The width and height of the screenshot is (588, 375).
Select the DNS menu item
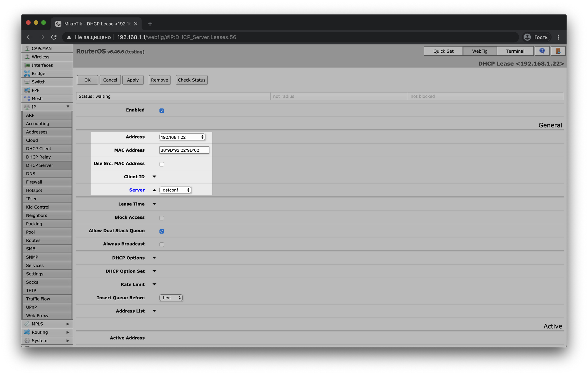tap(30, 173)
